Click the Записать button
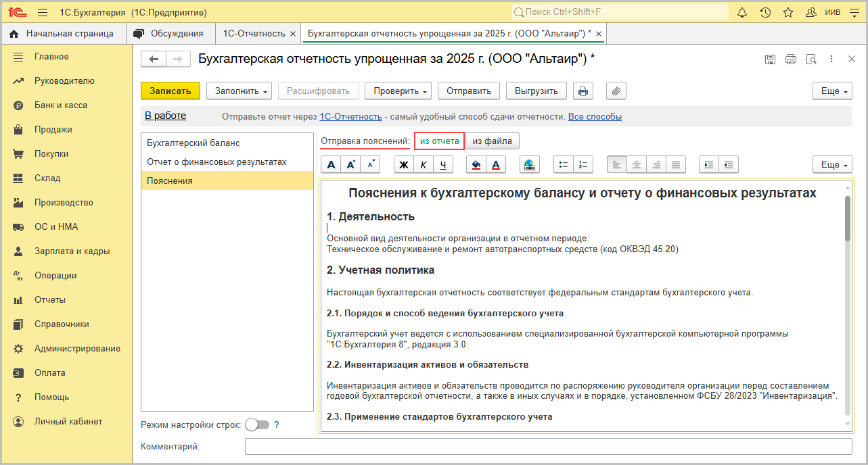The image size is (868, 465). click(x=170, y=91)
